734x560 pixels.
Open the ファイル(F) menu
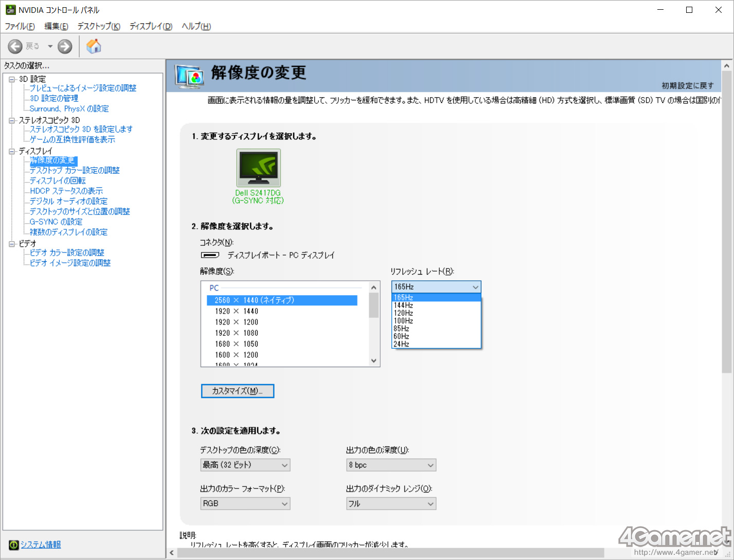tap(20, 26)
